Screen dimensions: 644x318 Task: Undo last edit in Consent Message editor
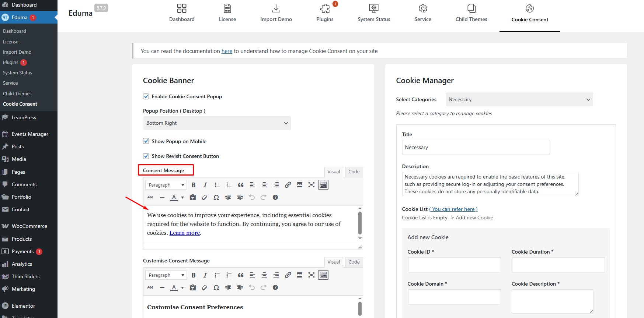tap(252, 197)
